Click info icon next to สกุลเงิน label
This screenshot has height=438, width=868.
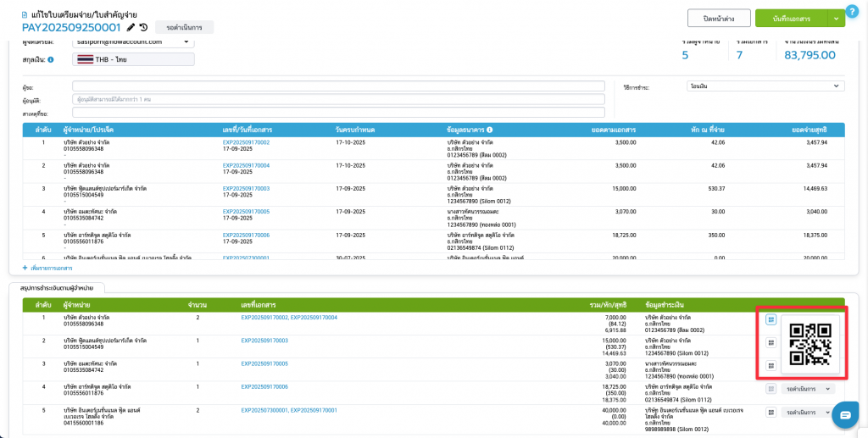pos(51,59)
